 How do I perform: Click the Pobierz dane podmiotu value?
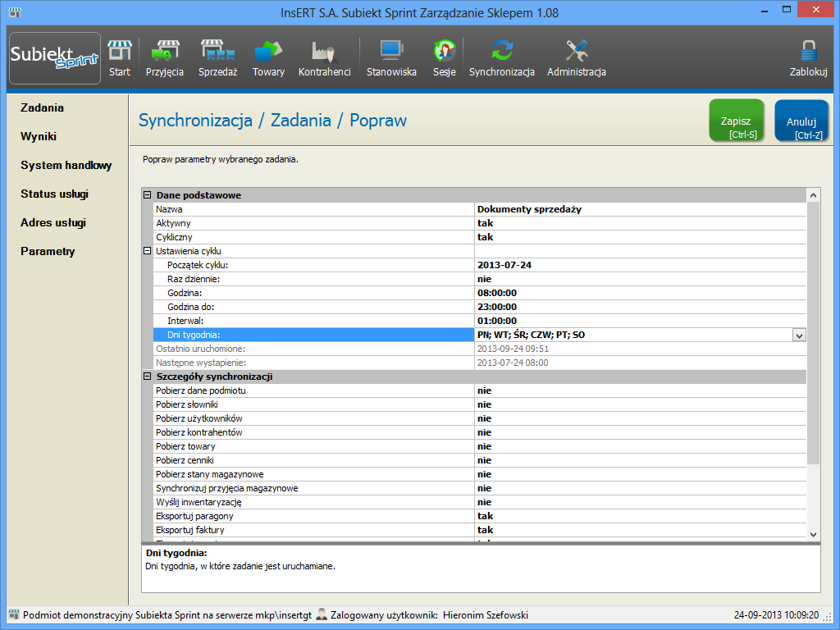point(640,390)
